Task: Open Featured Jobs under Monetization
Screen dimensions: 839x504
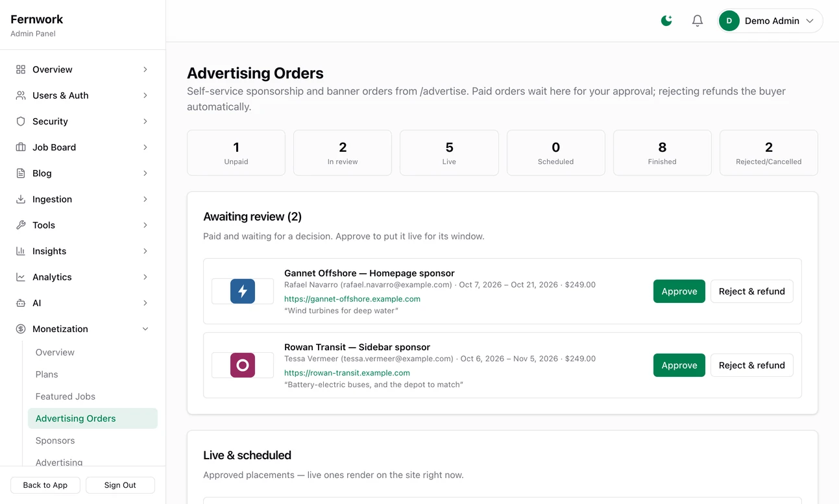Action: click(x=93, y=396)
